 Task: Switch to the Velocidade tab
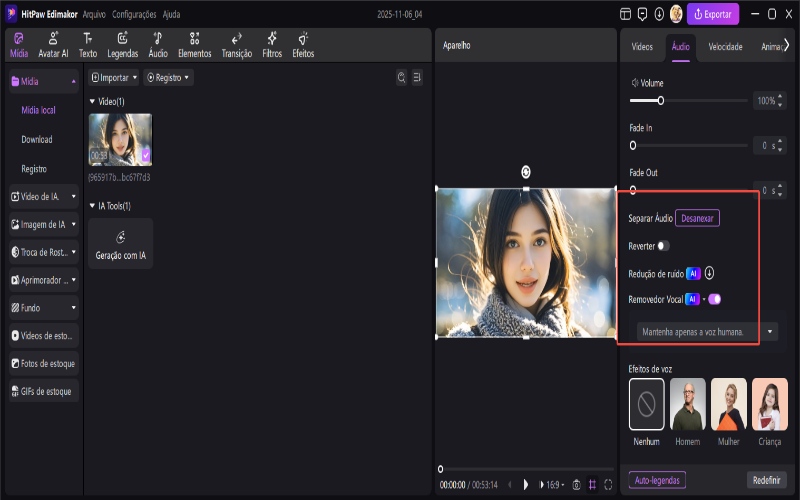[725, 46]
